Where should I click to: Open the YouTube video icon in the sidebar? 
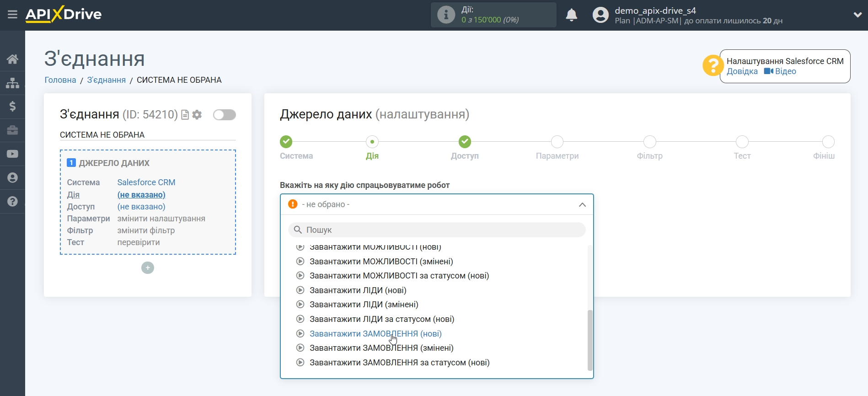tap(12, 154)
